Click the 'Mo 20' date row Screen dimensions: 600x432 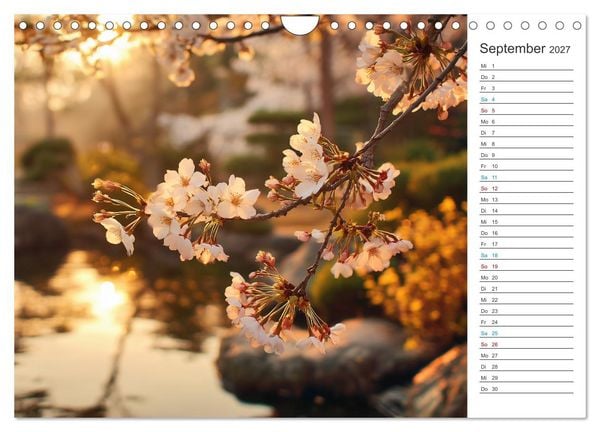click(527, 277)
